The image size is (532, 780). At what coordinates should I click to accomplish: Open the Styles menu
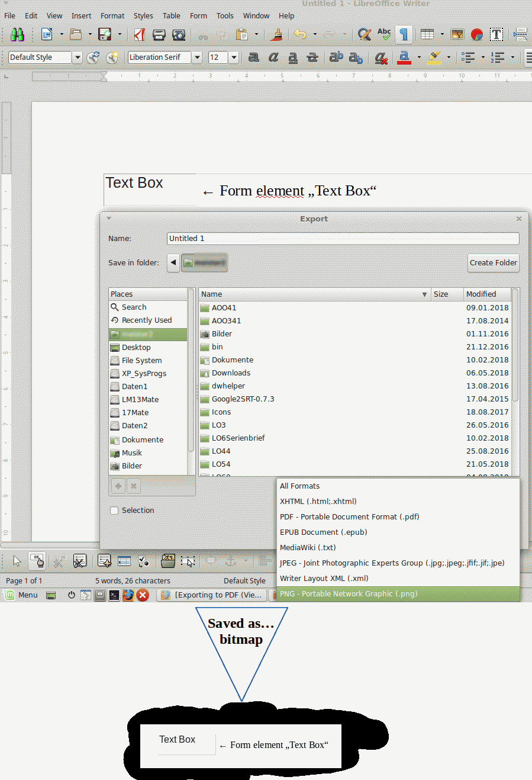143,16
